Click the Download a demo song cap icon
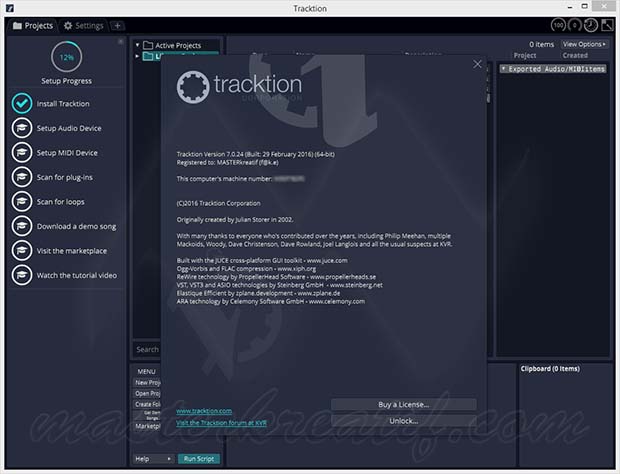The width and height of the screenshot is (620, 474). tap(22, 226)
